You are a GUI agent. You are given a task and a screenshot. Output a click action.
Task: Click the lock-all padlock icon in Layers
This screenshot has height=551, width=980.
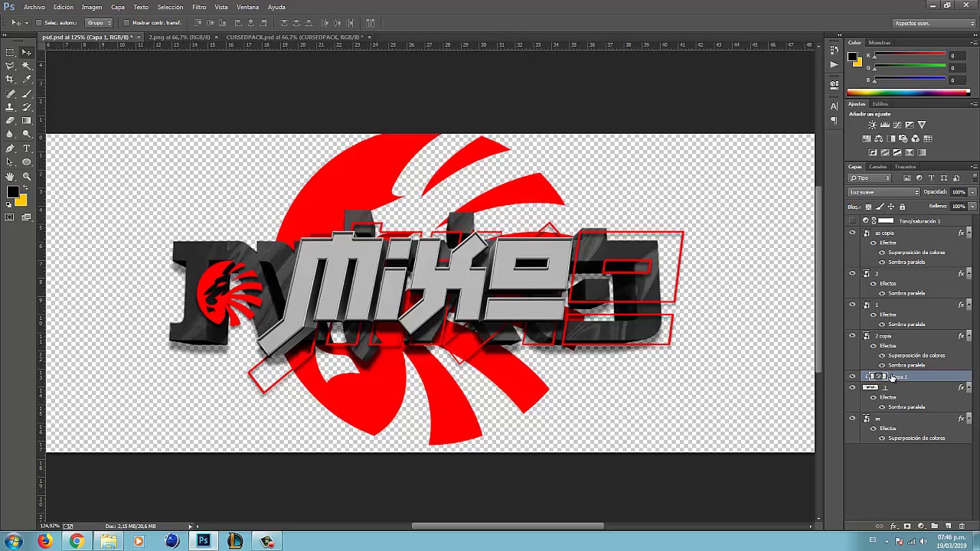(902, 207)
